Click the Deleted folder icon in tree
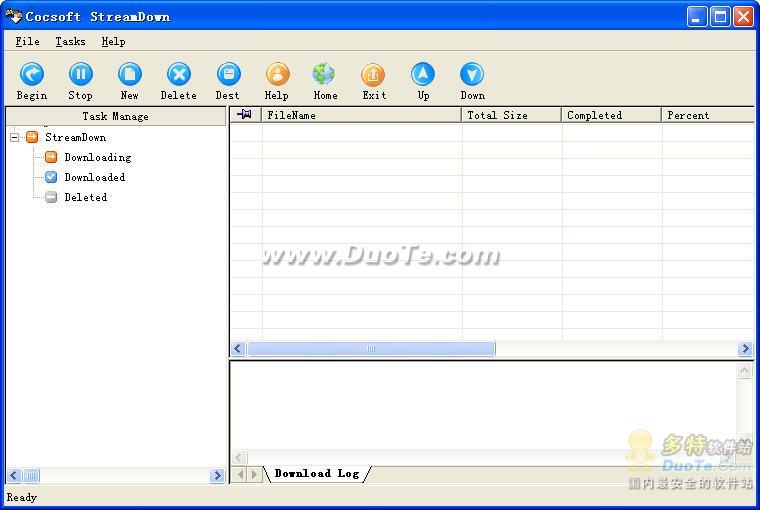Viewport: 760px width, 510px height. [x=51, y=197]
